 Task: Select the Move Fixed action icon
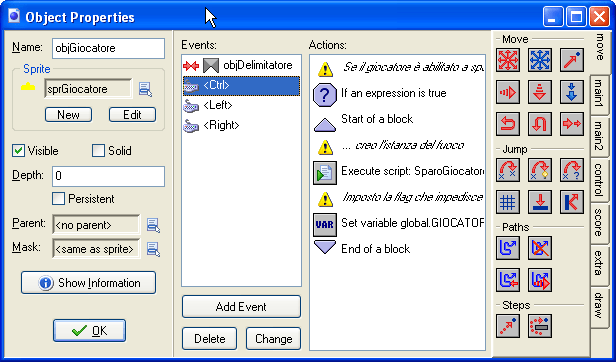[x=508, y=60]
